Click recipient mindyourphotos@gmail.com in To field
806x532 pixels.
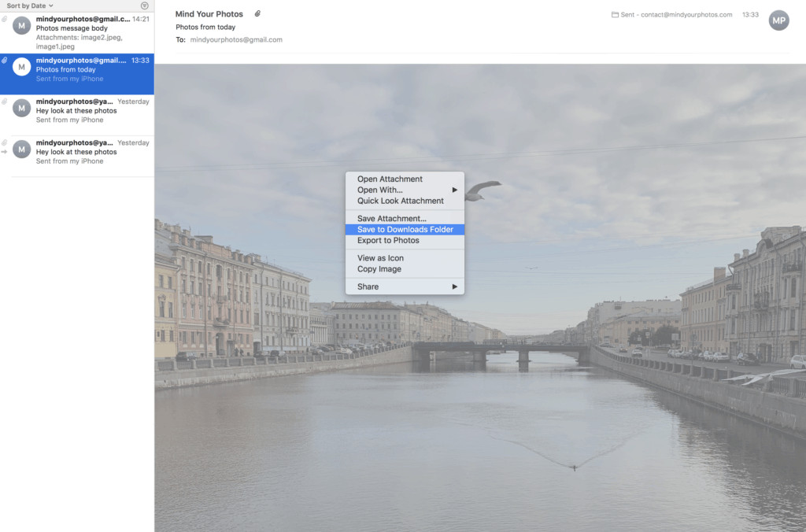pos(236,39)
